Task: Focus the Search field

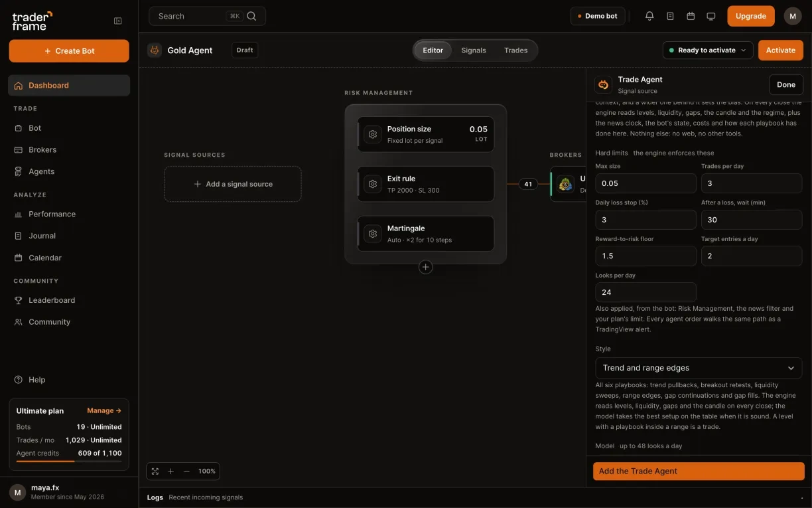Action: [x=207, y=16]
